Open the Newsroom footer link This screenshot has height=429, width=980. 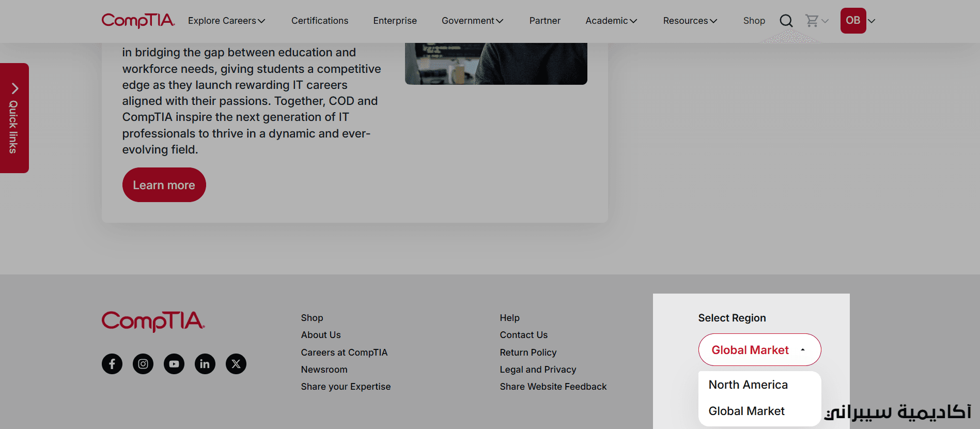click(324, 370)
